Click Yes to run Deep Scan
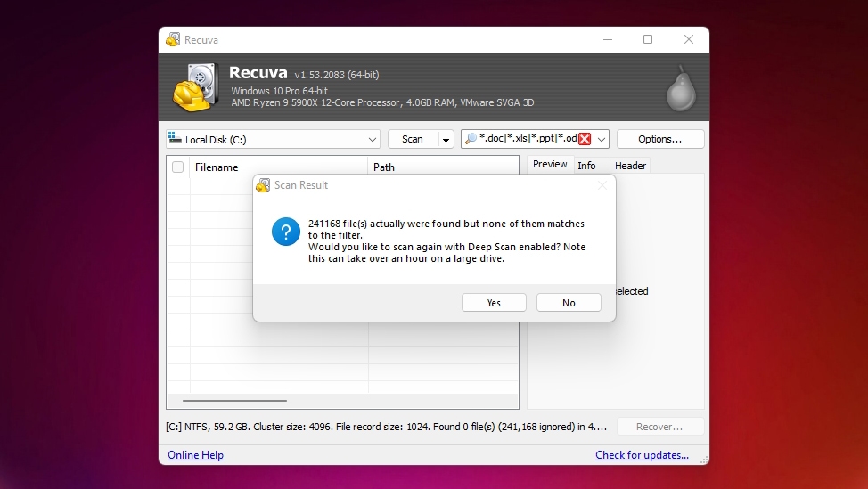 [494, 303]
